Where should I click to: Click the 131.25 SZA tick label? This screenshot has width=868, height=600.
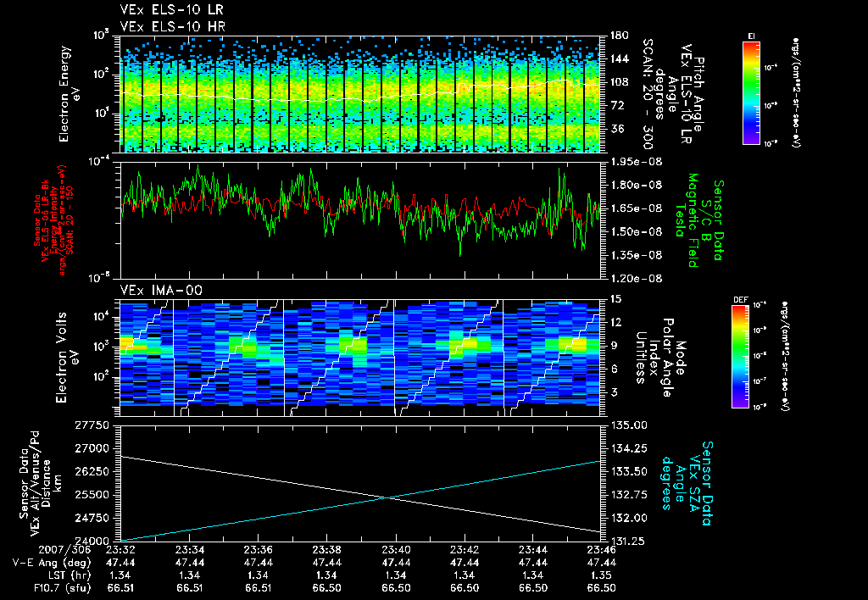coord(629,542)
